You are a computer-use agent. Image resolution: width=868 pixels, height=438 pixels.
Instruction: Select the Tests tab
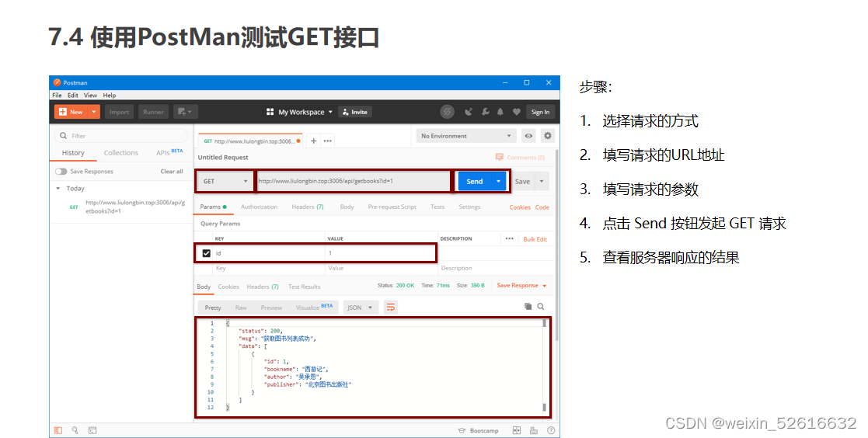[x=437, y=207]
